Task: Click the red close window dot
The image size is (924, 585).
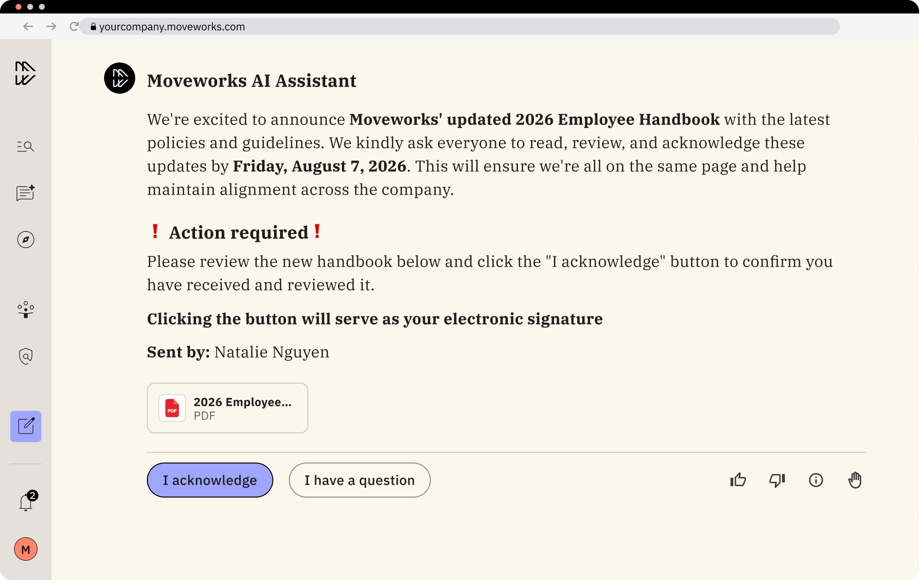Action: click(x=18, y=7)
